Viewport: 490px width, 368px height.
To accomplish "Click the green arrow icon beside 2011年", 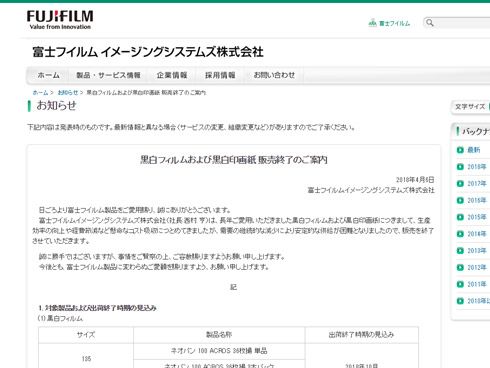I will coord(460,284).
